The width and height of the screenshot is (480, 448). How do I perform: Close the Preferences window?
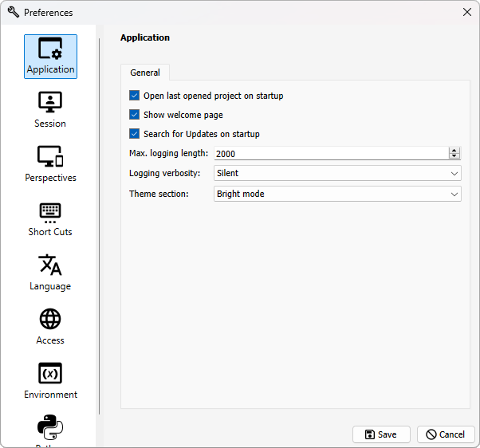pos(467,12)
